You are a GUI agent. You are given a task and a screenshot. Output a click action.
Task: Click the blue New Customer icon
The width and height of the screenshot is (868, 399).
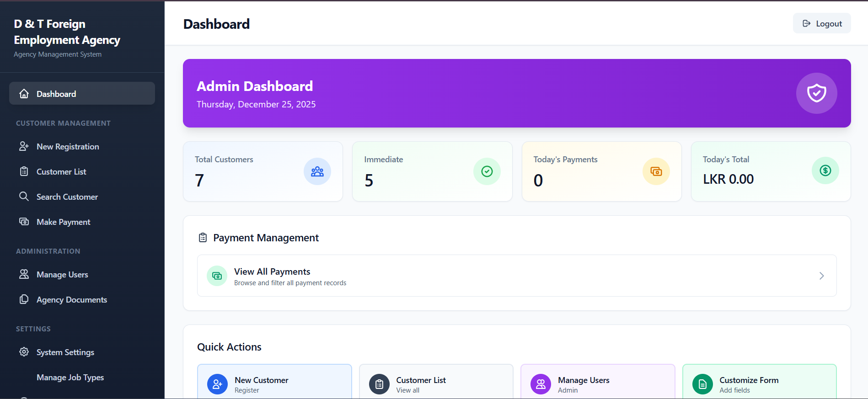point(217,384)
